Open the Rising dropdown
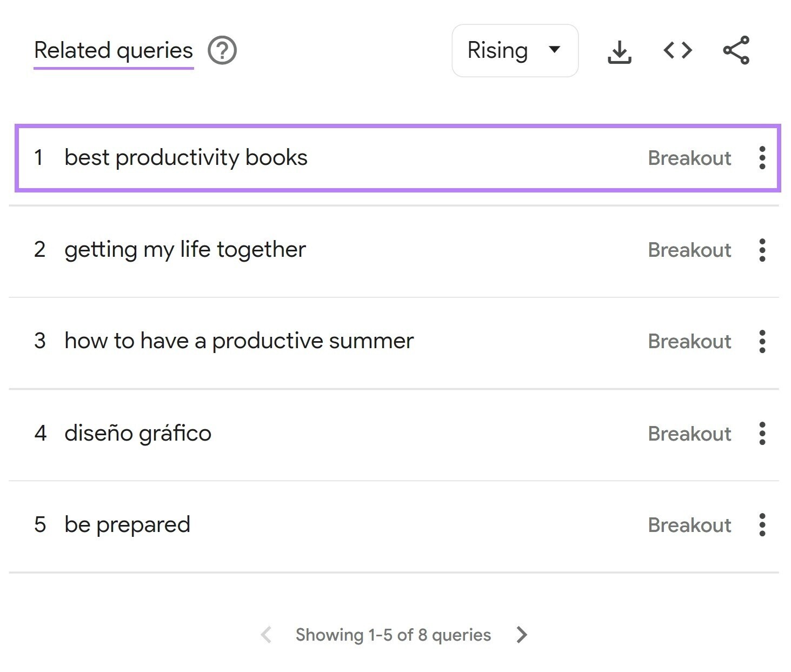791x672 pixels. (514, 50)
